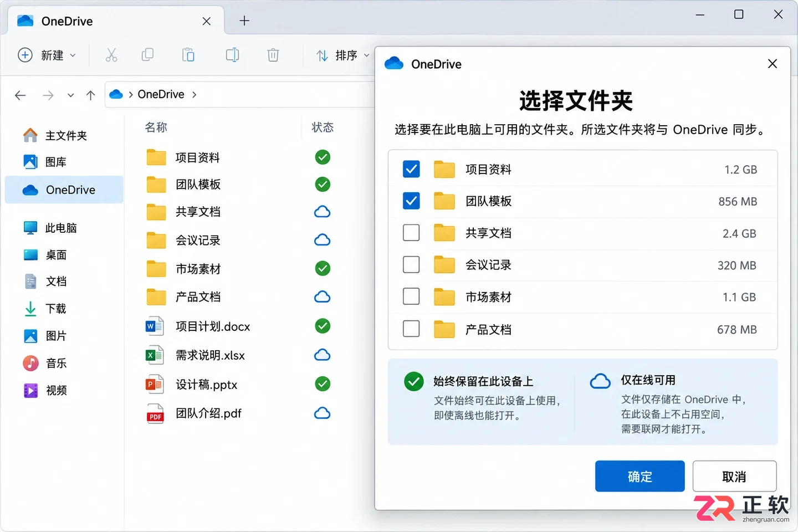The image size is (798, 532).
Task: Select 会议记录 folder in the file list
Action: [x=198, y=240]
